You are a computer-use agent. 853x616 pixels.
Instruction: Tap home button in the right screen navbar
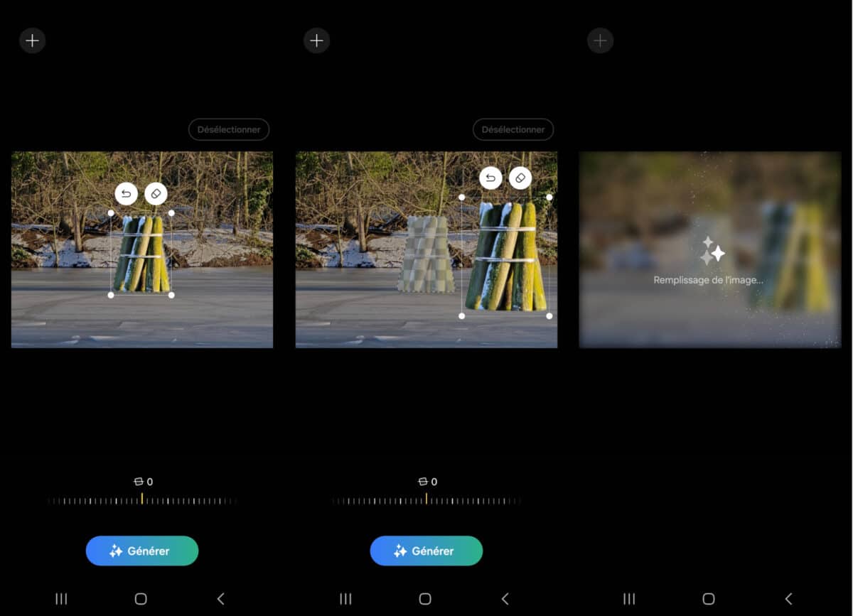[x=709, y=599]
